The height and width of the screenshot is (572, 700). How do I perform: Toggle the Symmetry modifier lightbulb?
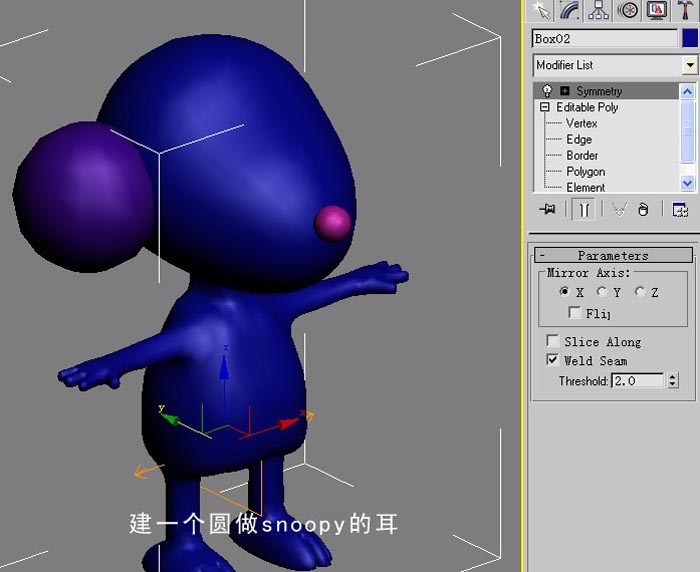point(547,91)
